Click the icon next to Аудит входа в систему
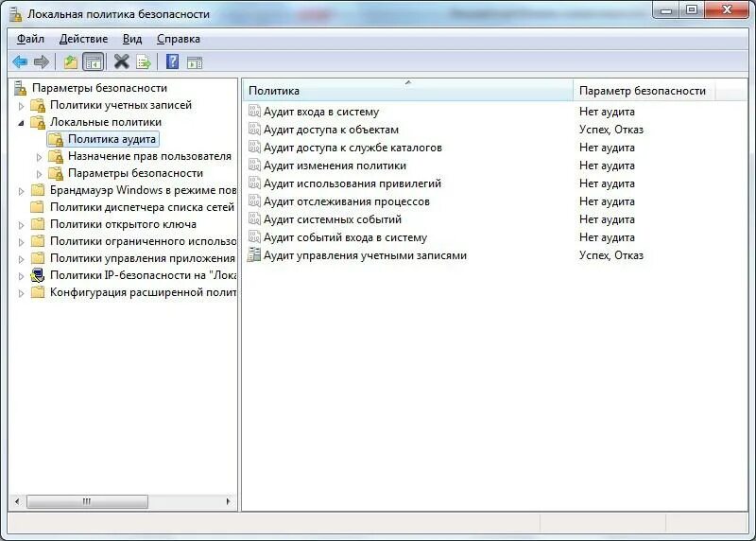 pyautogui.click(x=254, y=111)
